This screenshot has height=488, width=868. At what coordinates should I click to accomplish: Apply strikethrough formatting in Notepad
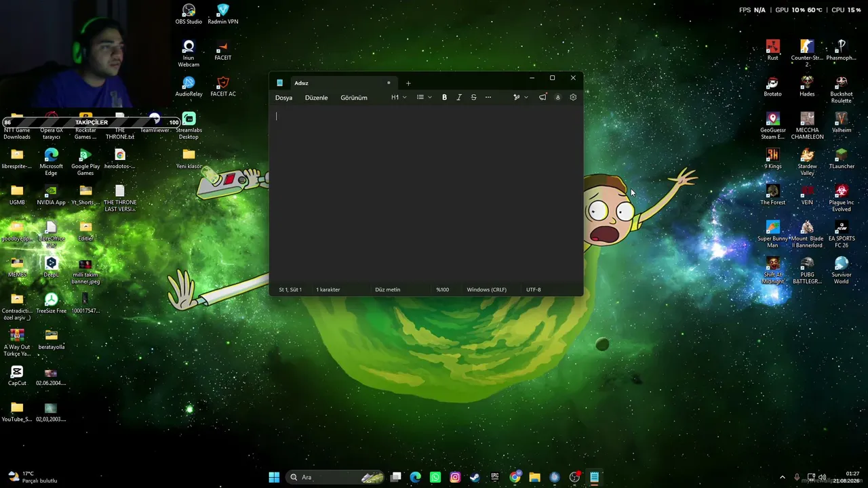(x=473, y=98)
